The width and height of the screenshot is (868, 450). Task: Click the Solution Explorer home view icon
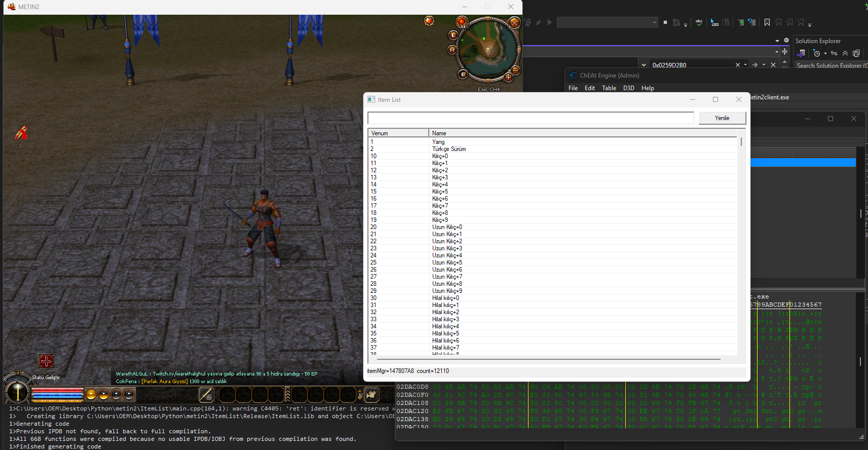click(x=801, y=53)
